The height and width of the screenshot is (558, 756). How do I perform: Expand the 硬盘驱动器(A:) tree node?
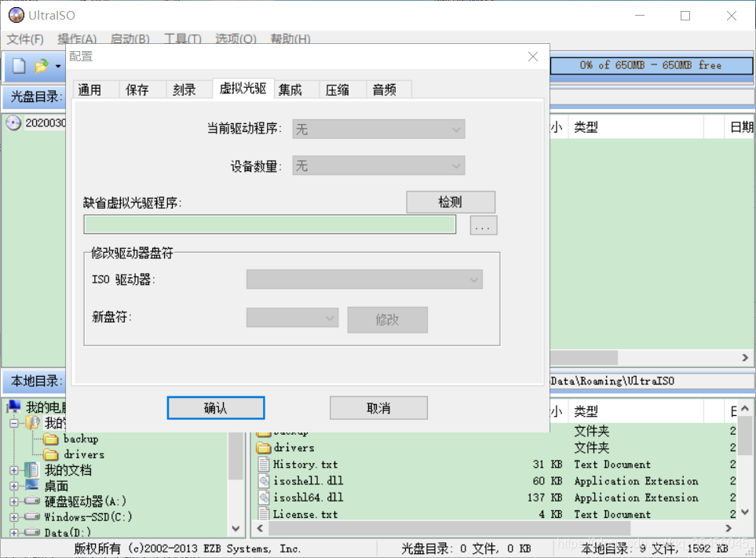tap(14, 501)
